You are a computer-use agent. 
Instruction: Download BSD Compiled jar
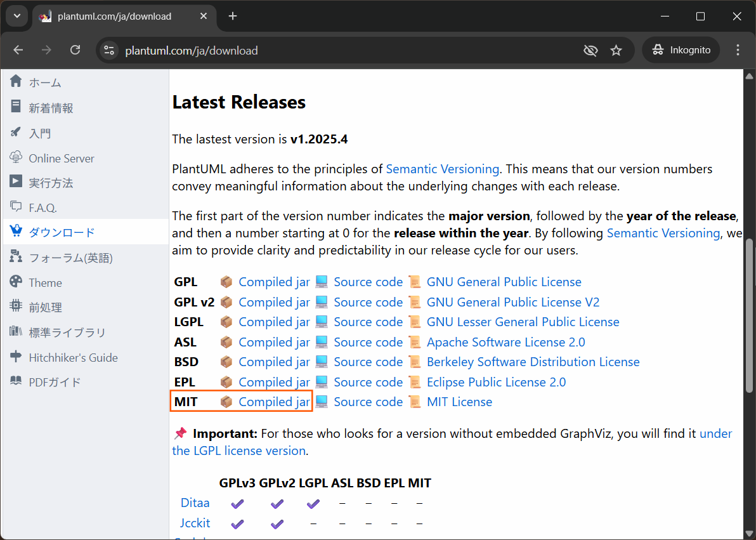(x=275, y=362)
